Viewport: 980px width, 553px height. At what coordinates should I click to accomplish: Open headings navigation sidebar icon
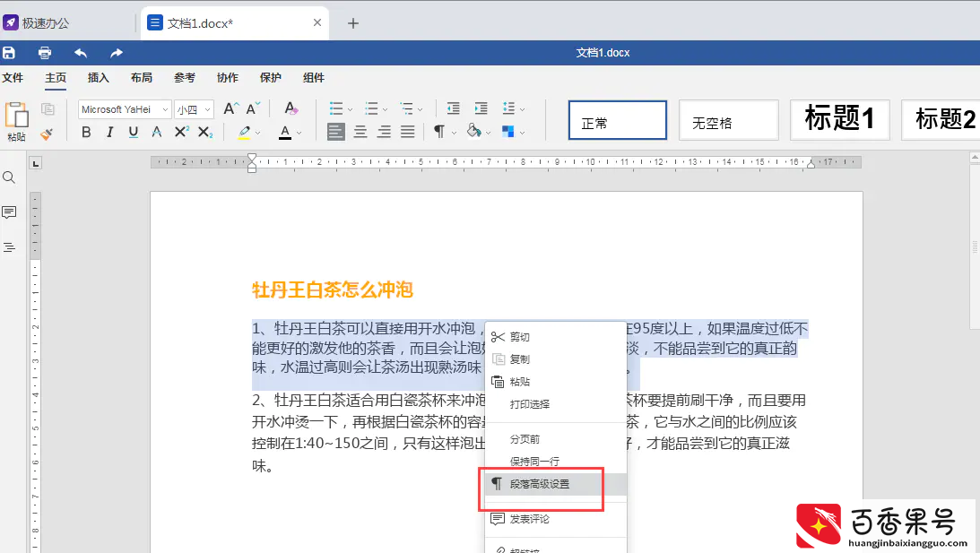[x=9, y=247]
